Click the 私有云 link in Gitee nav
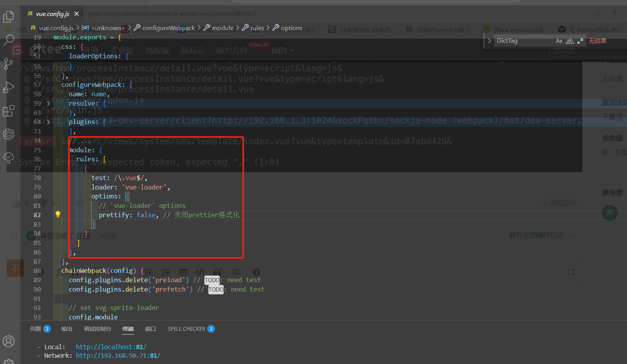This screenshot has width=627, height=364. pos(193,50)
